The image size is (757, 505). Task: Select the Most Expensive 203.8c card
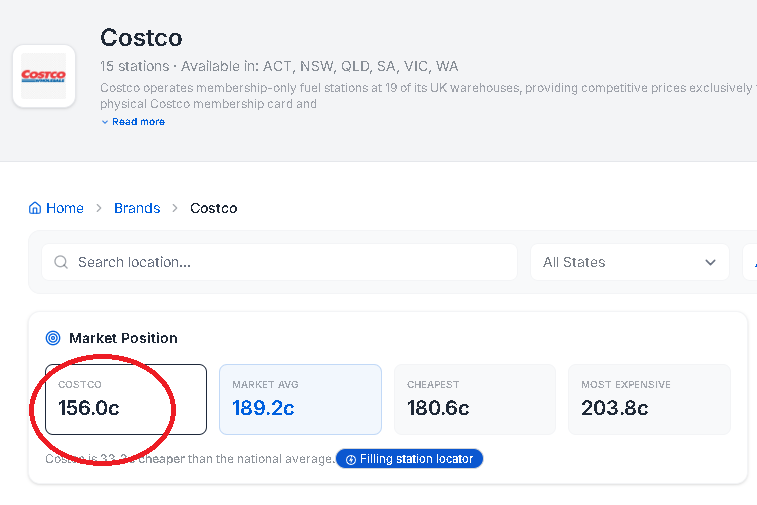click(x=649, y=399)
